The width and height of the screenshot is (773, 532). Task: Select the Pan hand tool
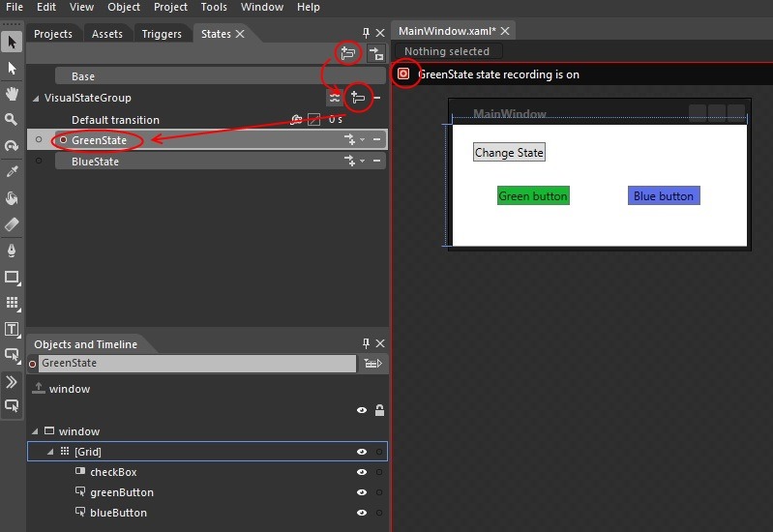click(13, 94)
